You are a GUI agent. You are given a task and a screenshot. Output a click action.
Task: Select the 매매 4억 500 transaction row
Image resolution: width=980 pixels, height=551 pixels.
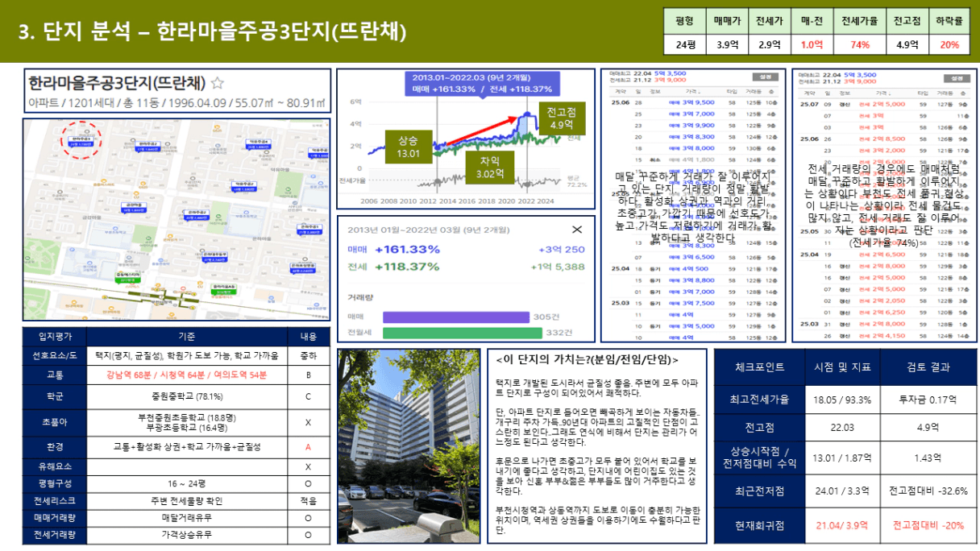click(x=693, y=269)
